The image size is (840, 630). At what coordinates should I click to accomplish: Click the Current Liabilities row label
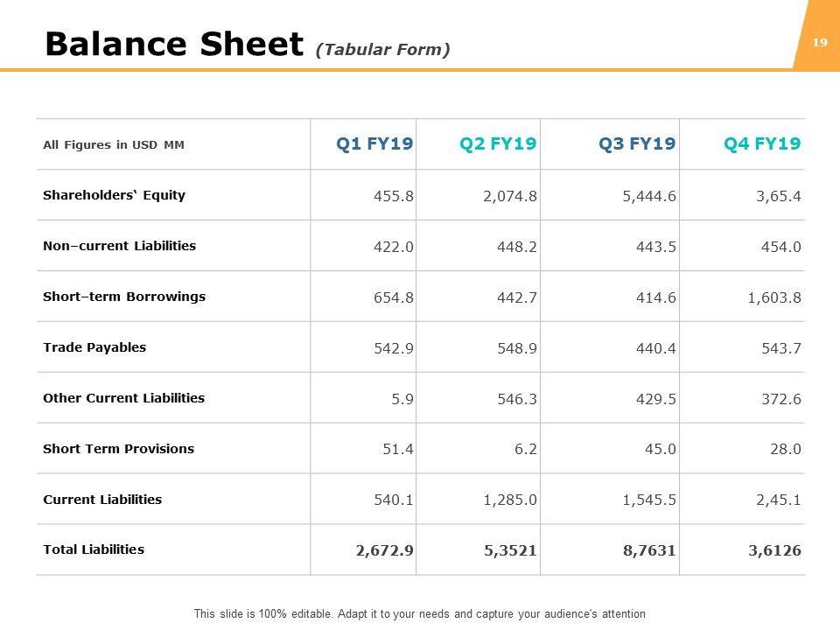(x=102, y=500)
